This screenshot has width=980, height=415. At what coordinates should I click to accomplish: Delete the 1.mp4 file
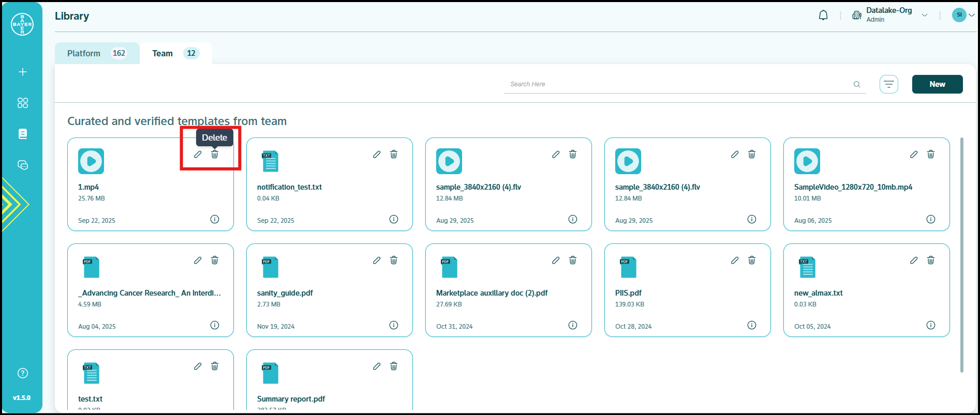(x=215, y=155)
